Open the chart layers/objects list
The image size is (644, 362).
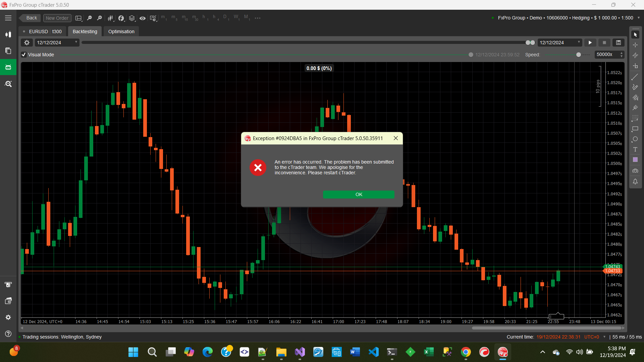point(132,18)
